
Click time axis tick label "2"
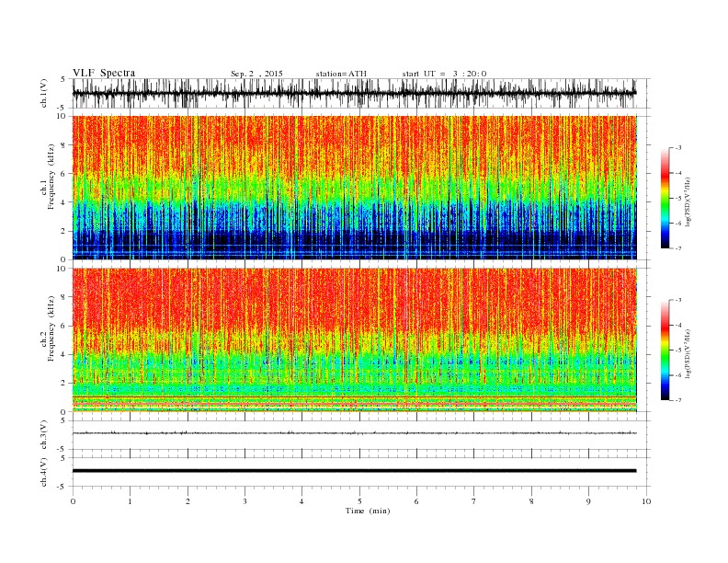[x=188, y=501]
